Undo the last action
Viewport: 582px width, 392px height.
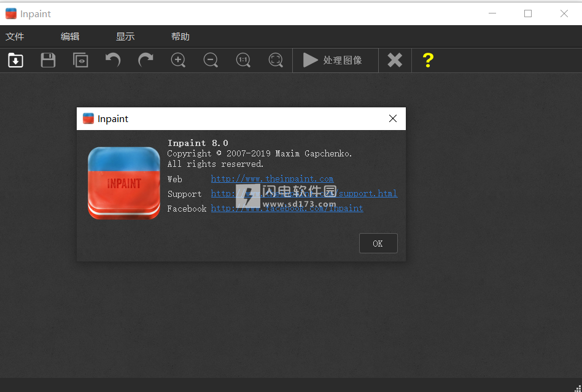pyautogui.click(x=113, y=60)
